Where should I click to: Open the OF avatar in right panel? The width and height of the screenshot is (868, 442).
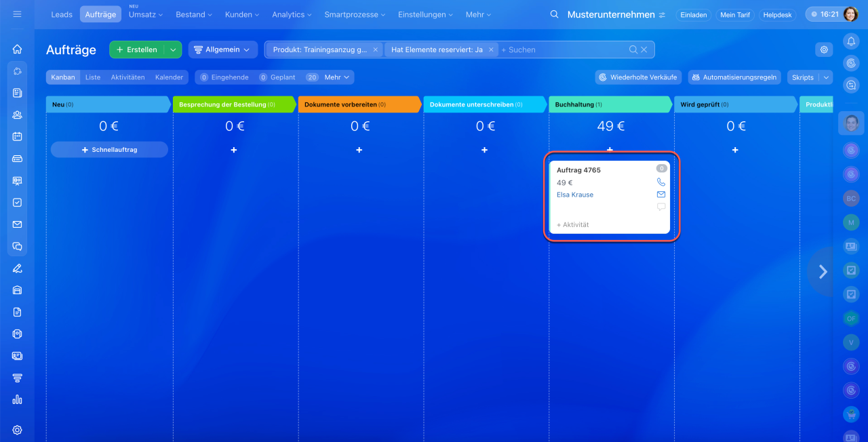tap(851, 318)
